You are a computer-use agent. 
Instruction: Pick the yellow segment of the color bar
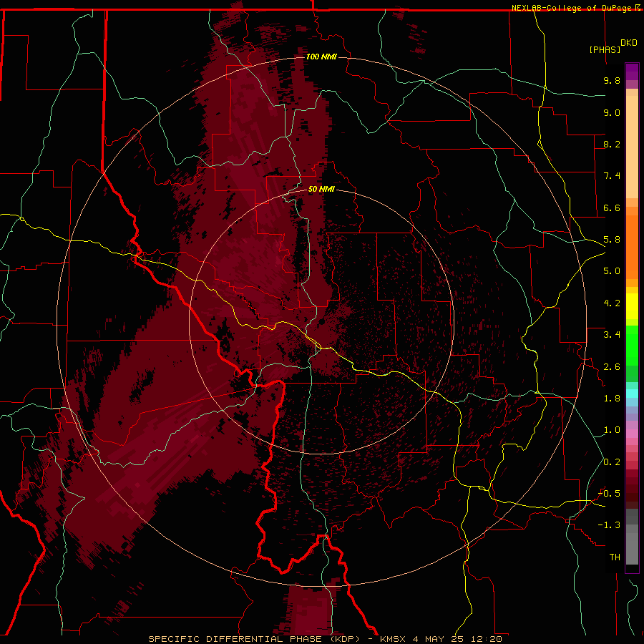632,306
